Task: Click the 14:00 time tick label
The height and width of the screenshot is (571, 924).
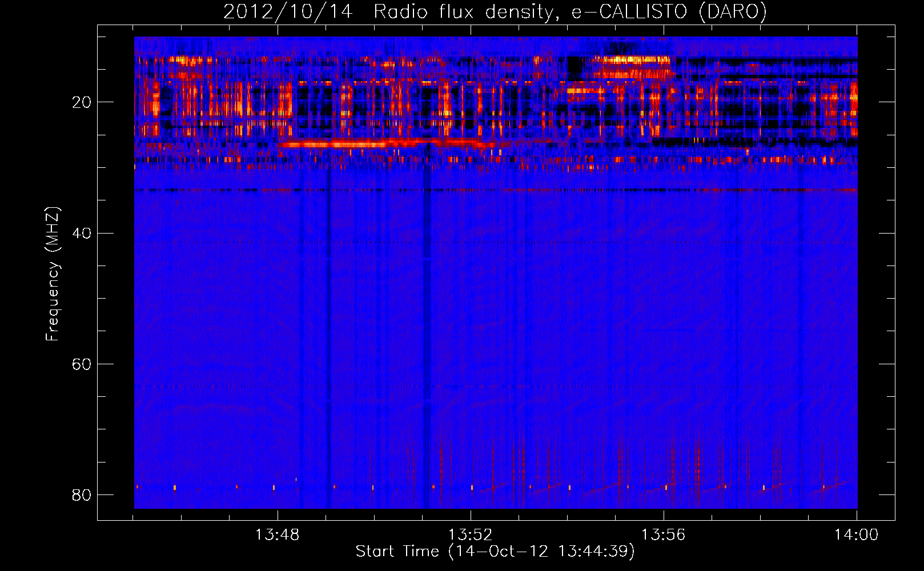Action: [x=856, y=535]
